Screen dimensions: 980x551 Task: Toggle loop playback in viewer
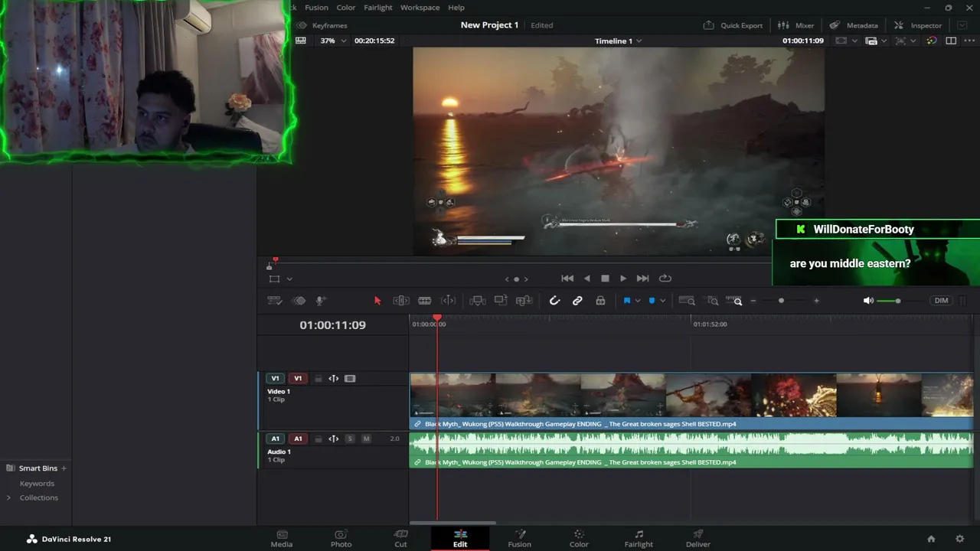pos(665,279)
